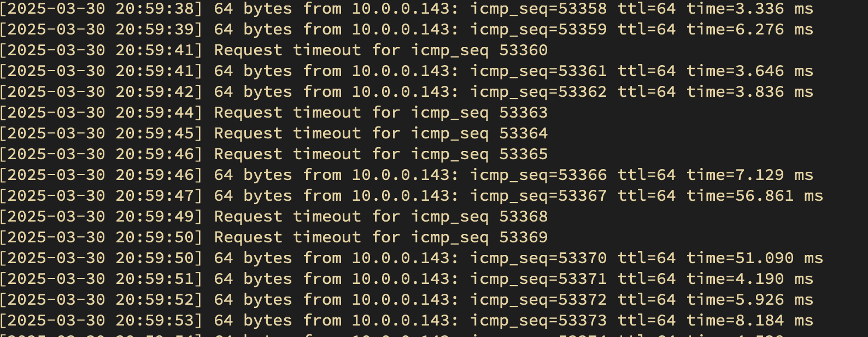The image size is (868, 337).
Task: Click the 20:59:47 timestamp
Action: [155, 196]
